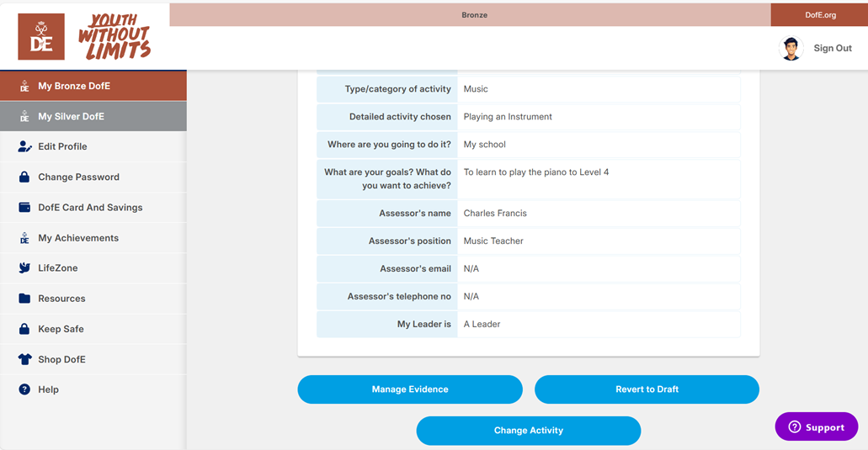Click the user avatar picture

coord(791,49)
